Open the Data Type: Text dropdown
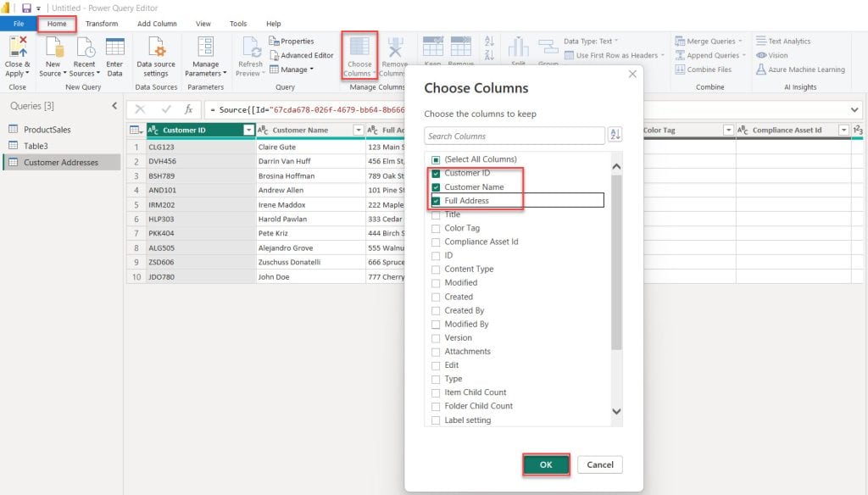Image resolution: width=868 pixels, height=495 pixels. click(x=591, y=41)
